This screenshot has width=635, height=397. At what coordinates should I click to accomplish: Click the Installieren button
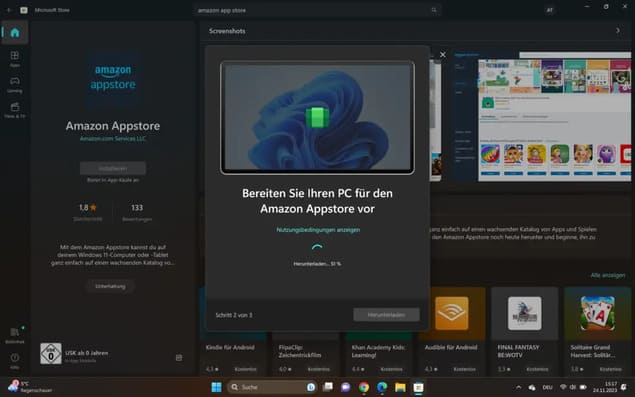[113, 168]
